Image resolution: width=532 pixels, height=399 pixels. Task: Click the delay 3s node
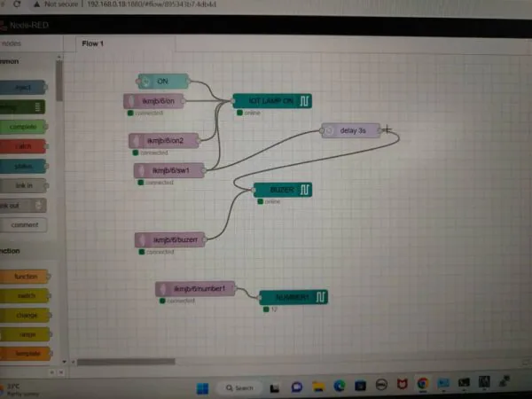349,130
